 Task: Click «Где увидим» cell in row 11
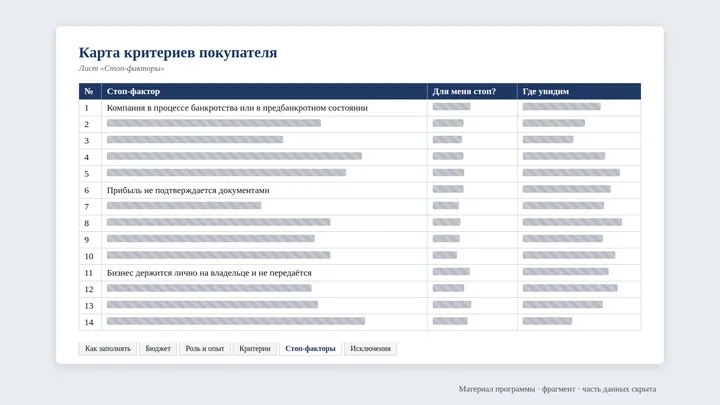point(579,273)
